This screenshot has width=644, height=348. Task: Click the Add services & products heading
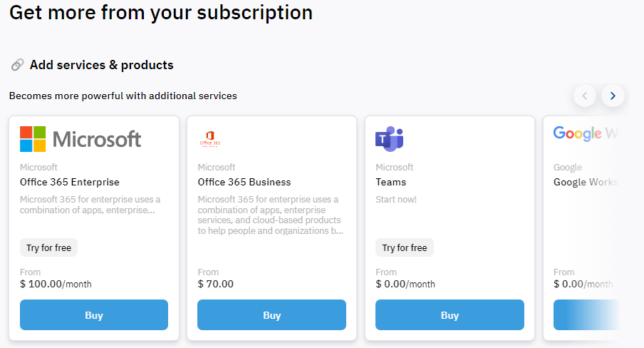pyautogui.click(x=101, y=65)
